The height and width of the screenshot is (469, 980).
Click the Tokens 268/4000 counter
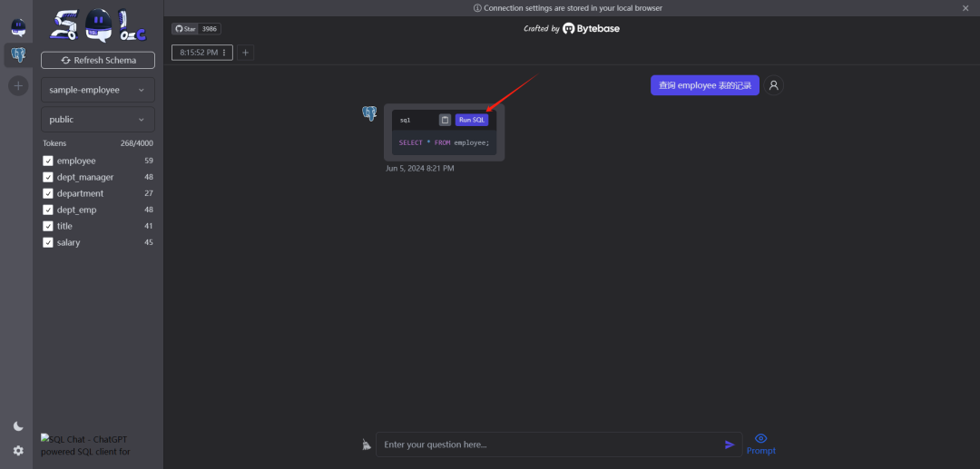click(x=98, y=143)
